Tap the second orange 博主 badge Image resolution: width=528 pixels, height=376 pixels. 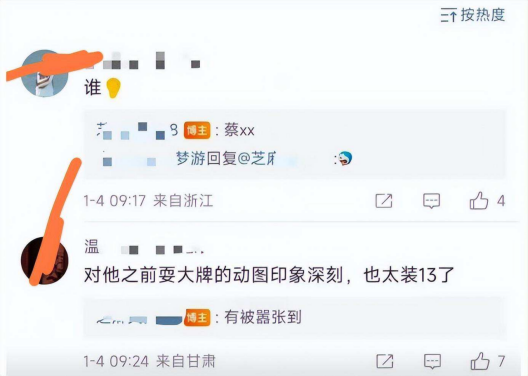(197, 317)
